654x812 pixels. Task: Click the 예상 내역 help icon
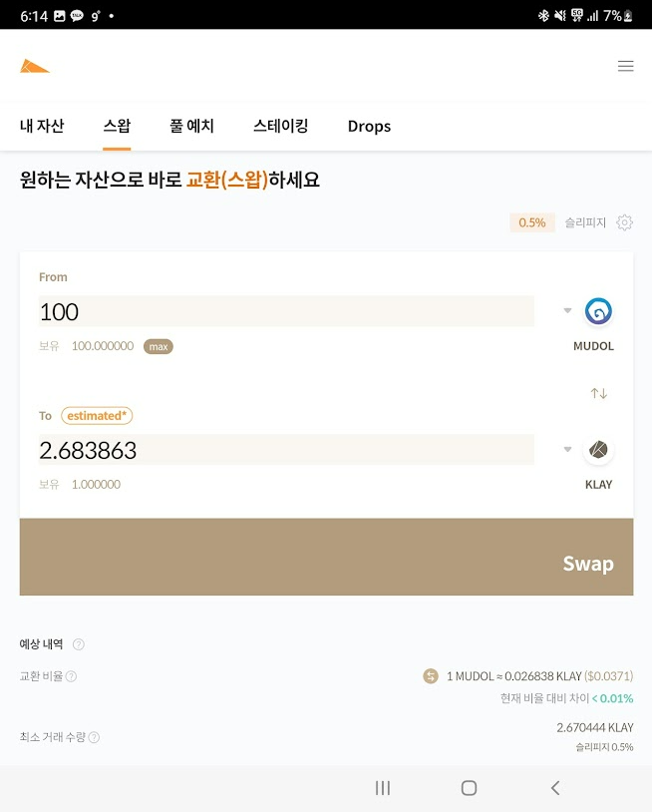(78, 644)
